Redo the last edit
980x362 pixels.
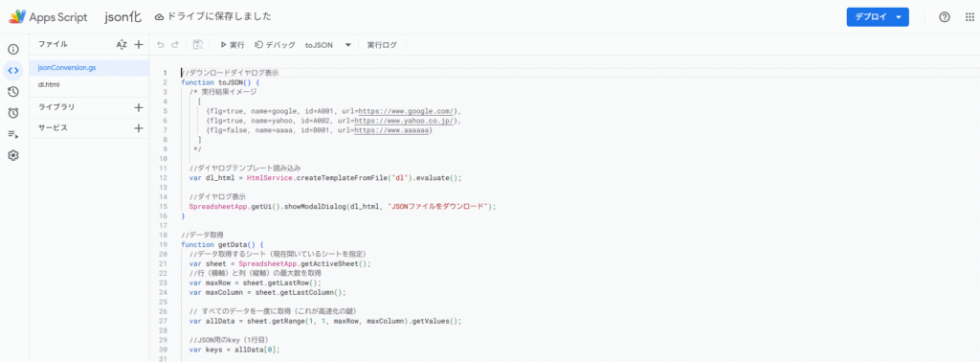pyautogui.click(x=176, y=45)
